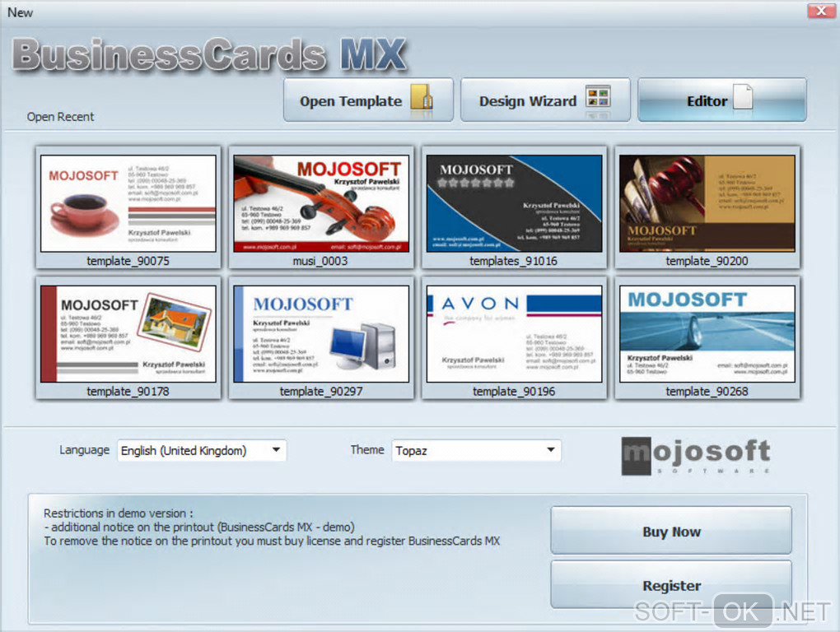The height and width of the screenshot is (632, 840).
Task: Open the template_90075 coffee cup thumbnail
Action: click(128, 203)
